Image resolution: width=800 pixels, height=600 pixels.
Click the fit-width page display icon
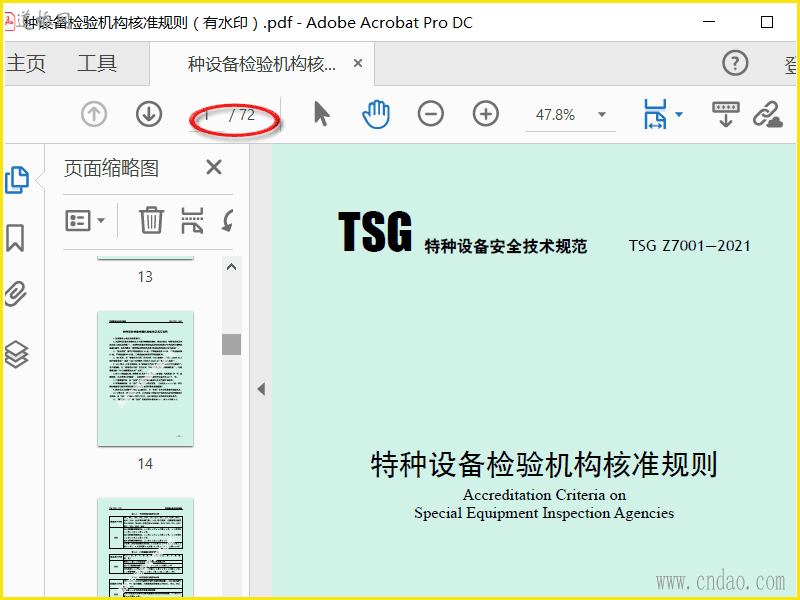tap(655, 114)
